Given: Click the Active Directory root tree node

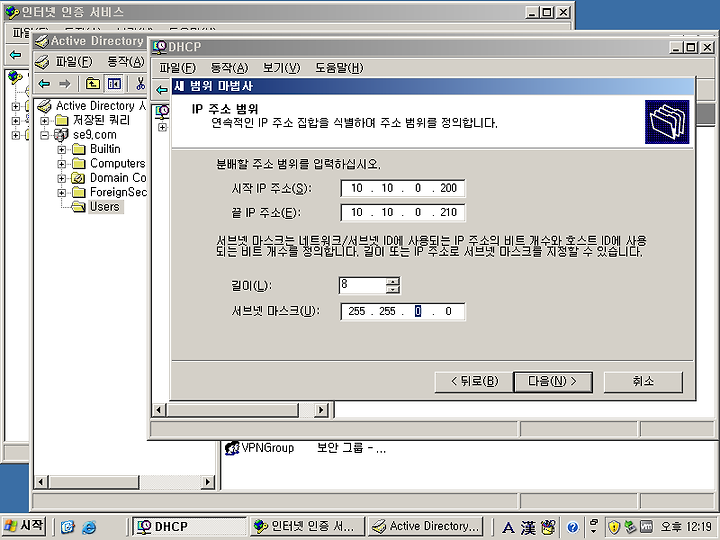Looking at the screenshot, I should pos(91,106).
